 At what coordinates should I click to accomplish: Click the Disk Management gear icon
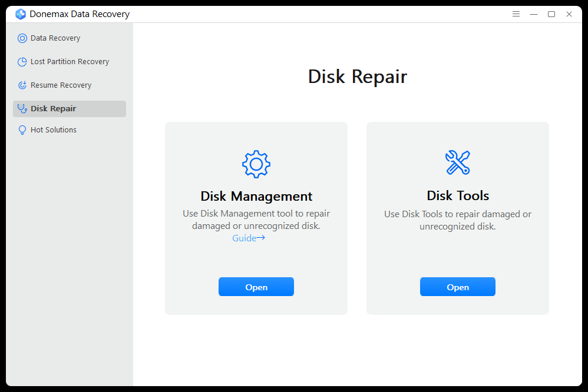(256, 164)
